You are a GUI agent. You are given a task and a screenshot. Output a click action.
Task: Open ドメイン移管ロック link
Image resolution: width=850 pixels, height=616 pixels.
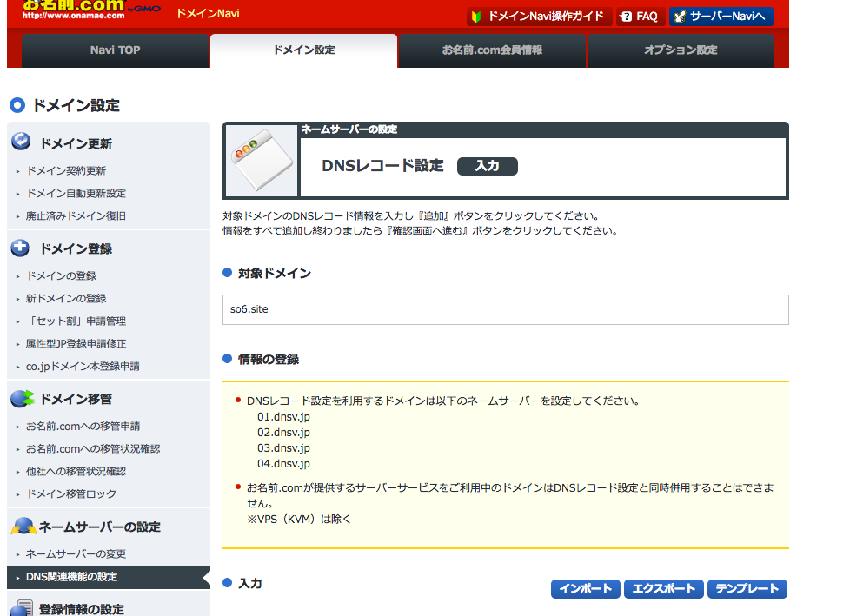71,494
